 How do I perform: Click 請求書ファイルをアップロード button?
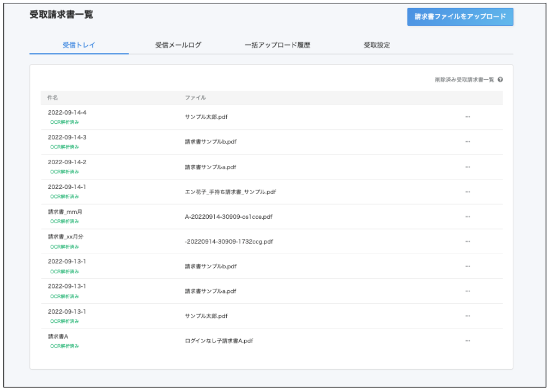[x=460, y=17]
